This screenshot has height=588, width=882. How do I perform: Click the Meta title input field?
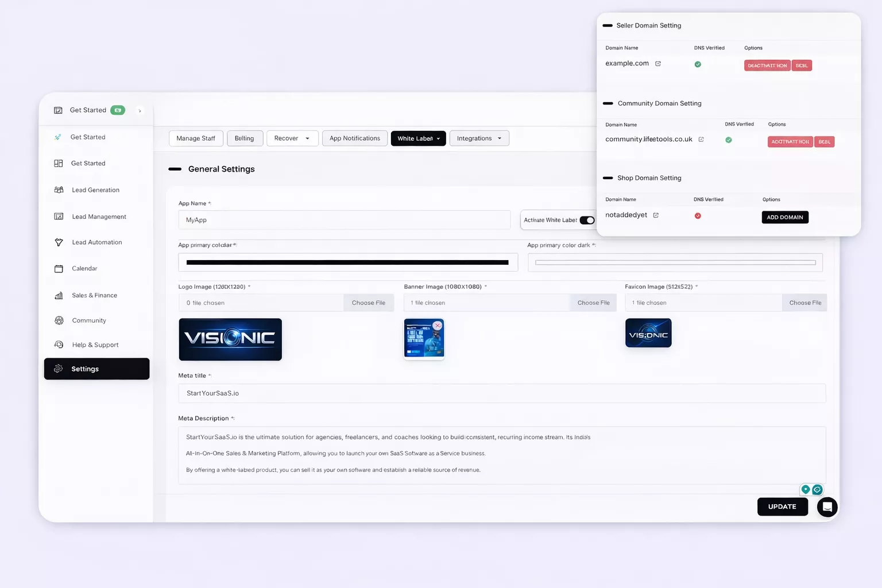pos(501,393)
